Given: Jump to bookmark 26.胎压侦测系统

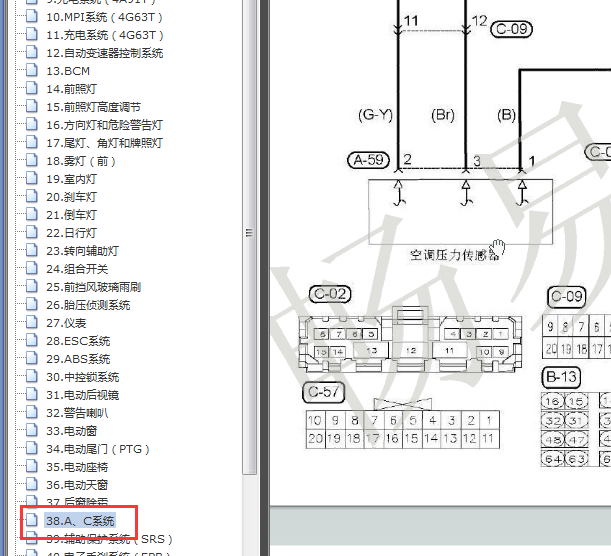Looking at the screenshot, I should click(88, 305).
